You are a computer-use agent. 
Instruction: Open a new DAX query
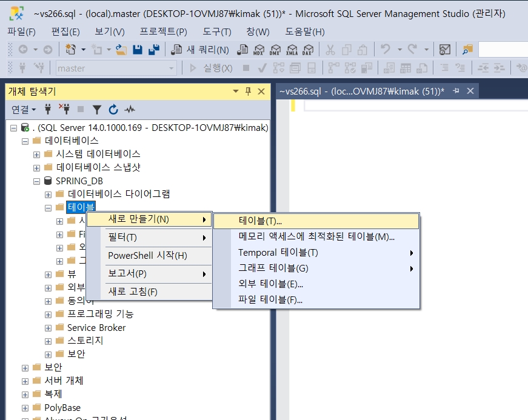point(308,50)
